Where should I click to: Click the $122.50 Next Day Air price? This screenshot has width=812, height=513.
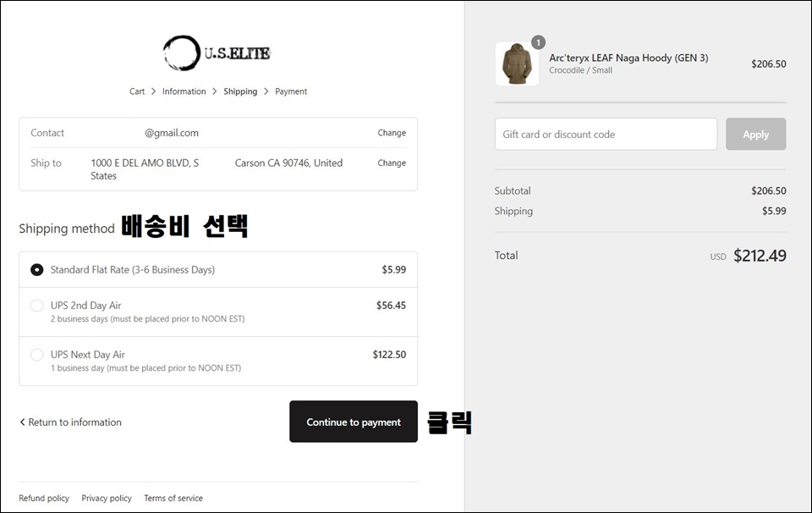[x=389, y=355]
